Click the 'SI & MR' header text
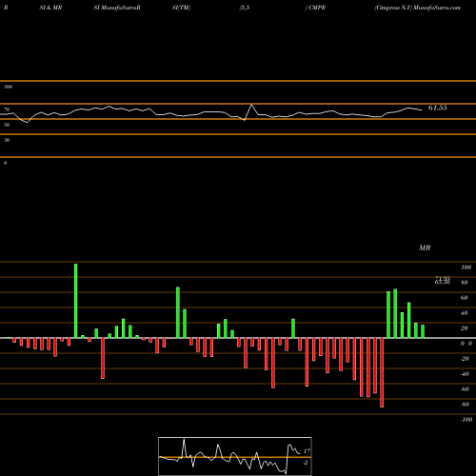 click(x=50, y=8)
